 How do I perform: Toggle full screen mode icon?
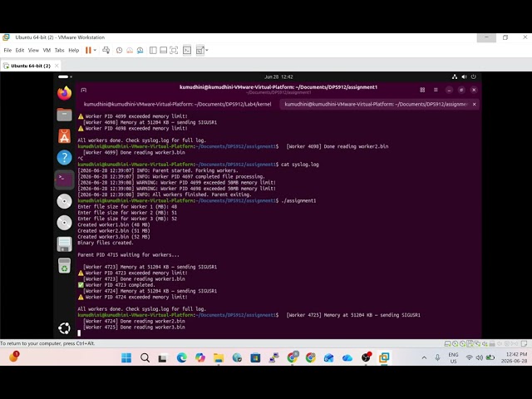tap(174, 50)
